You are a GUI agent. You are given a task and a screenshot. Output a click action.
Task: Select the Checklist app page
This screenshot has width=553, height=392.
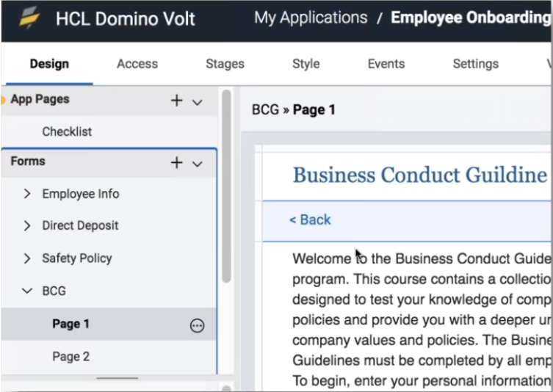67,131
